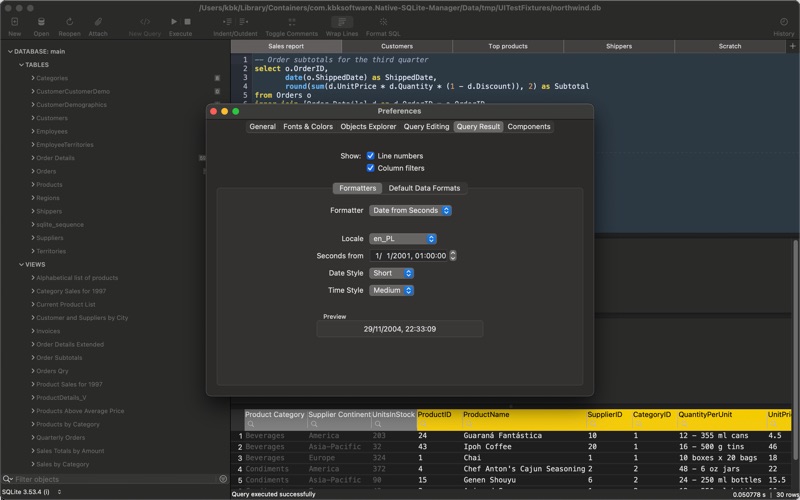800x500 pixels.
Task: Select the Suppliers table in sidebar
Action: point(49,238)
